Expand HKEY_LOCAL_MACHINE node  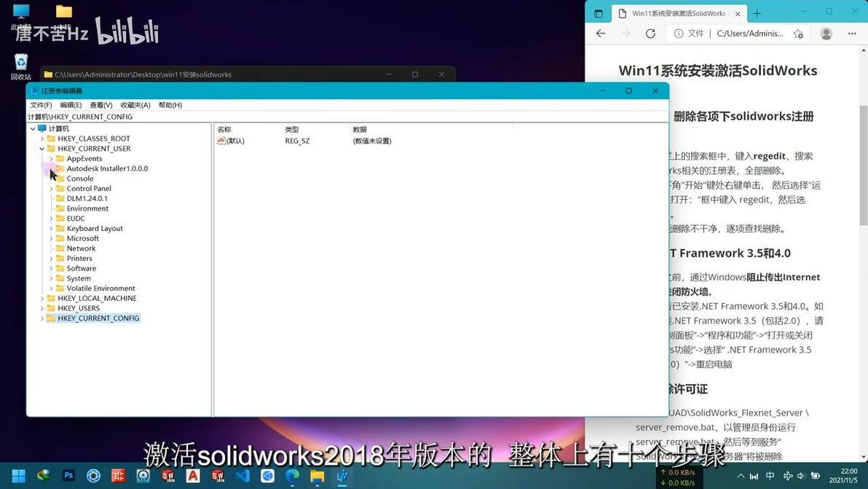[x=42, y=298]
